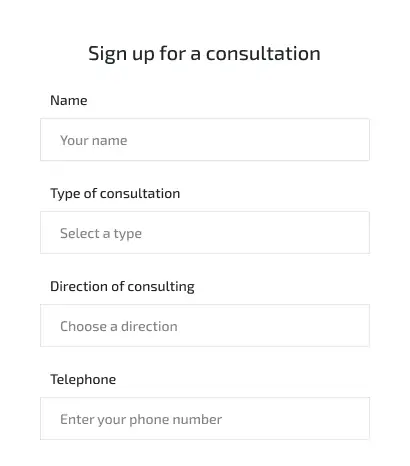The image size is (410, 466).
Task: Click the "Your name" placeholder text
Action: click(94, 140)
